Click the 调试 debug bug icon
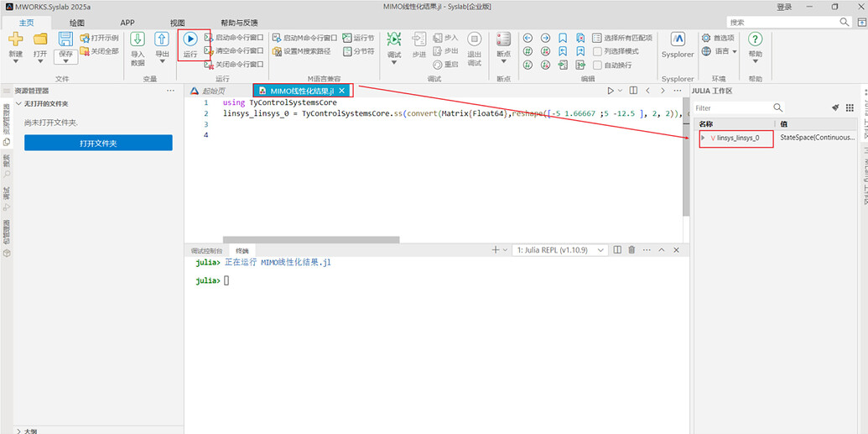This screenshot has height=434, width=868. point(394,39)
